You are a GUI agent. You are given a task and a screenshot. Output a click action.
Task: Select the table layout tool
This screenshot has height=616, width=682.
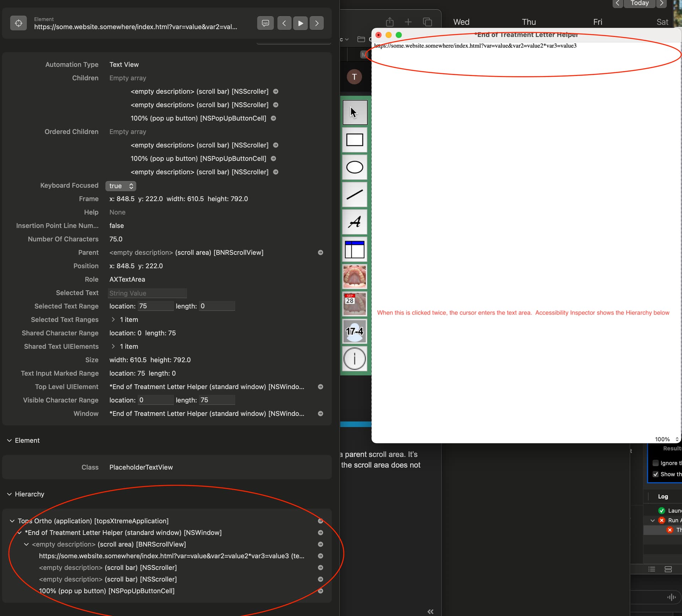click(354, 249)
